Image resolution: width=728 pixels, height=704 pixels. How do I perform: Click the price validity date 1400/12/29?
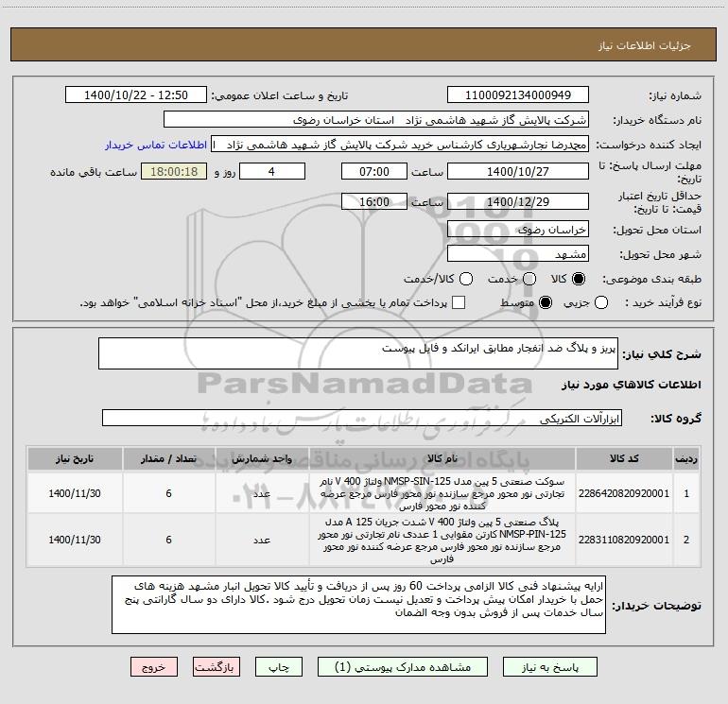click(x=518, y=201)
